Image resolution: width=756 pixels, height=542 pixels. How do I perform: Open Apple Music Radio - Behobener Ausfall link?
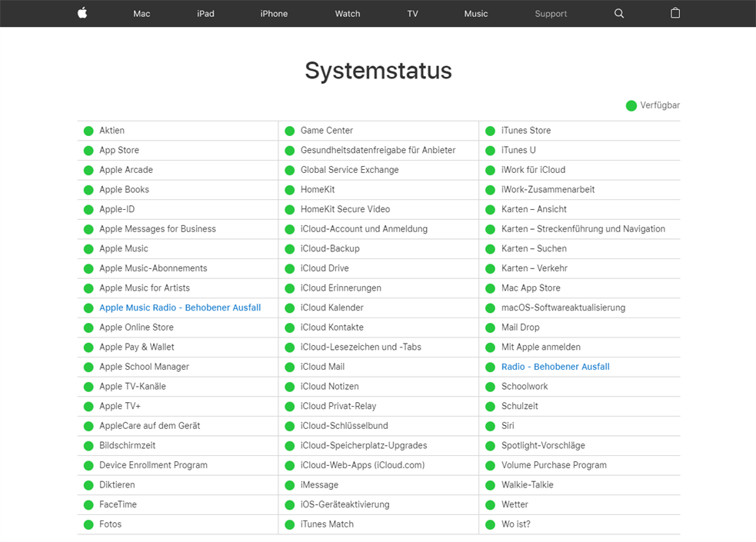coord(180,308)
